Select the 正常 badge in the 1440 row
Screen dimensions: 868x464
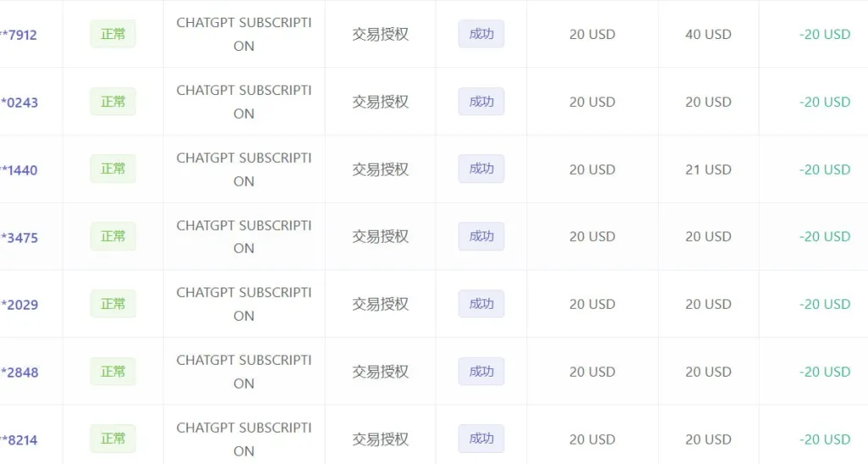click(x=113, y=169)
